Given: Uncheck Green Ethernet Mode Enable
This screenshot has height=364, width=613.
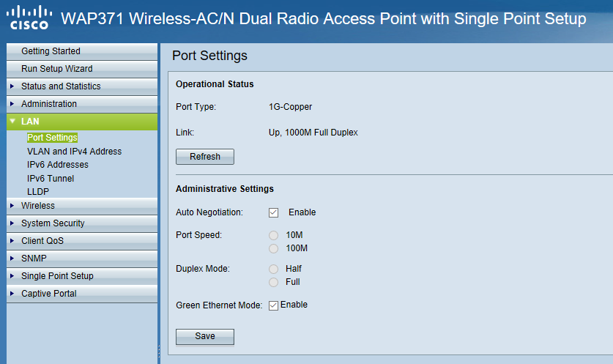Looking at the screenshot, I should click(x=273, y=305).
